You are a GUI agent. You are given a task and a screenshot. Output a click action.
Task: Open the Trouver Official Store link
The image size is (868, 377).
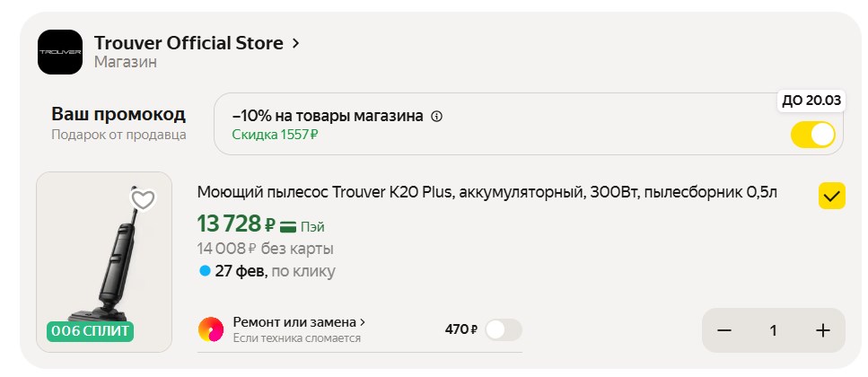(x=189, y=43)
